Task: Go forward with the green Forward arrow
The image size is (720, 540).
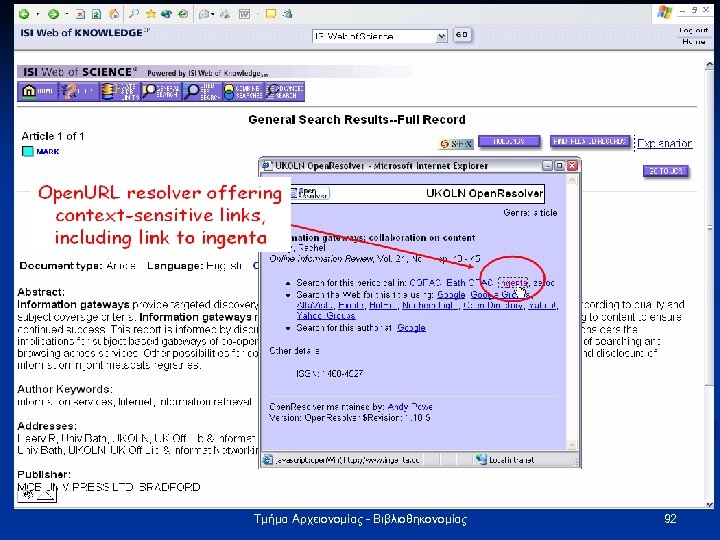Action: click(x=54, y=14)
